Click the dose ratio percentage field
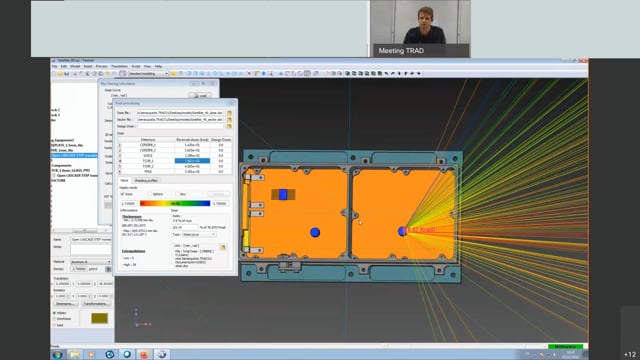 (x=184, y=227)
